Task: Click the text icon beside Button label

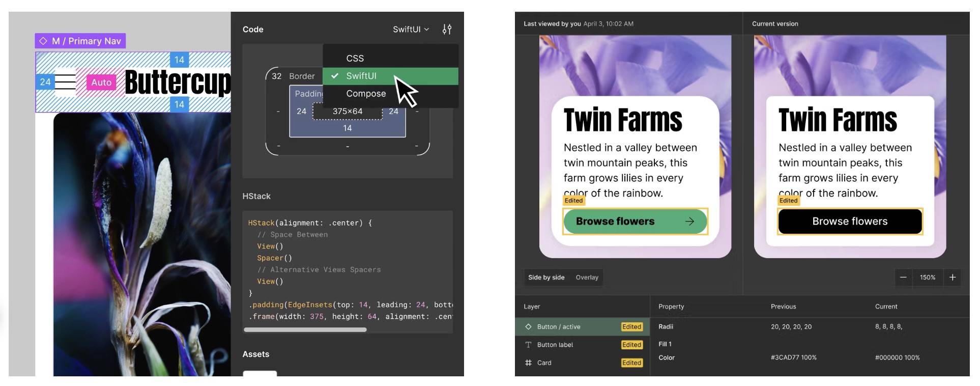Action: [528, 345]
